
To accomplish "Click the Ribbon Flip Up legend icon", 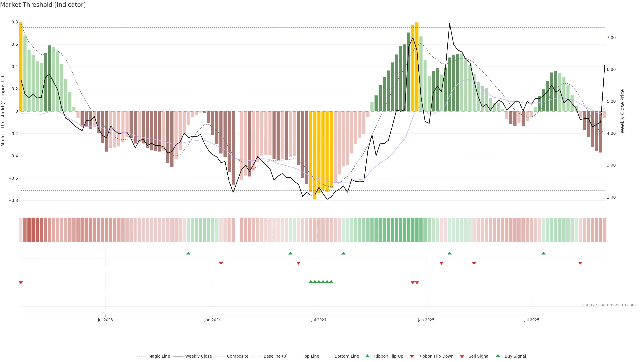I will pyautogui.click(x=367, y=356).
